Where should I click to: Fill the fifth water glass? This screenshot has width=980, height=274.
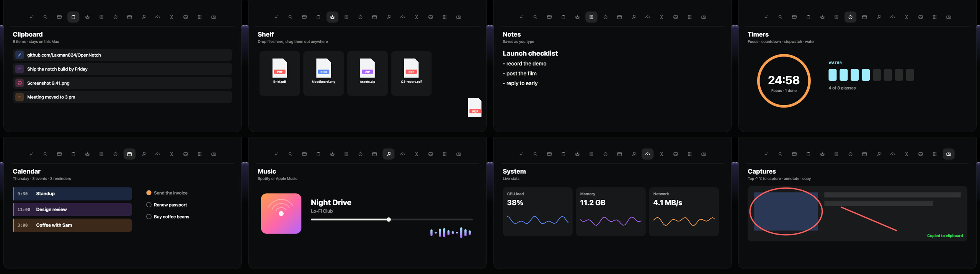tap(877, 75)
